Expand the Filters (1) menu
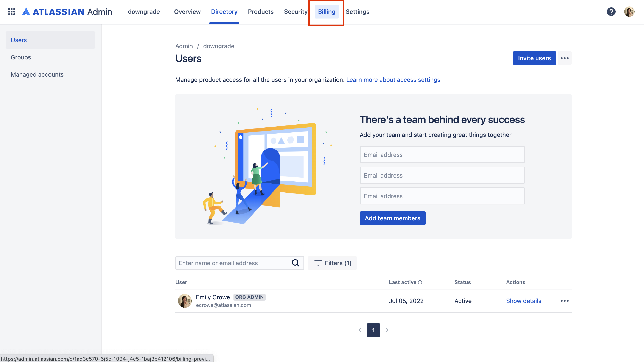 (332, 263)
